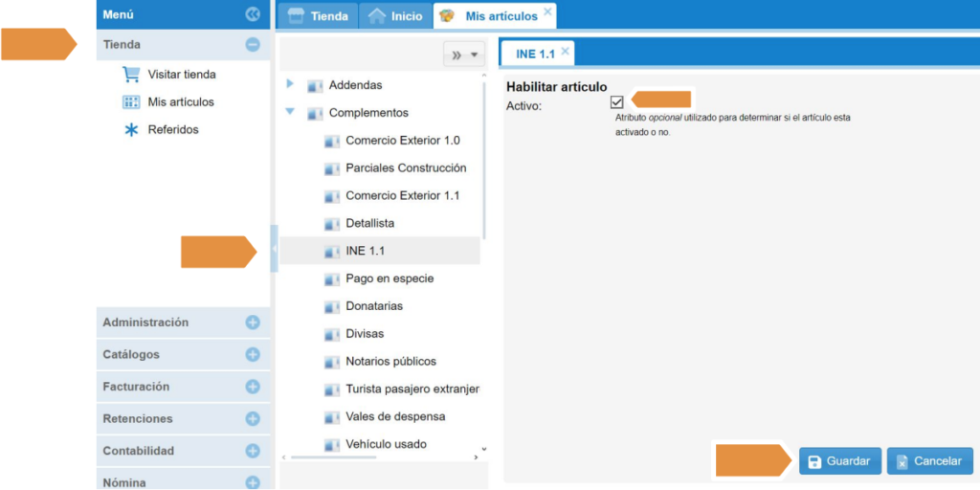Expand the Facturación menu section
This screenshot has height=490, width=980.
[253, 387]
